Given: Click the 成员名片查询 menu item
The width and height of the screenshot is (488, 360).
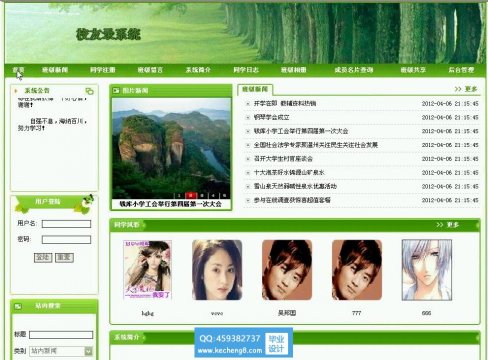Looking at the screenshot, I should click(x=354, y=70).
